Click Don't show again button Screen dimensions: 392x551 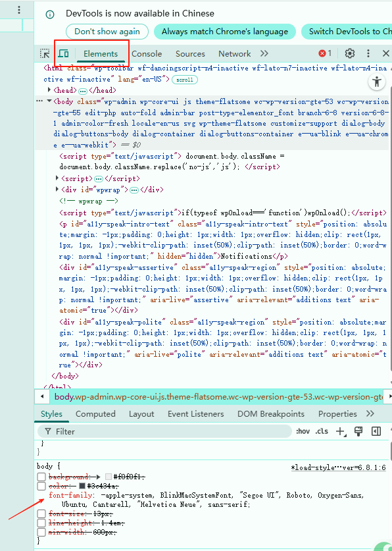[x=107, y=32]
